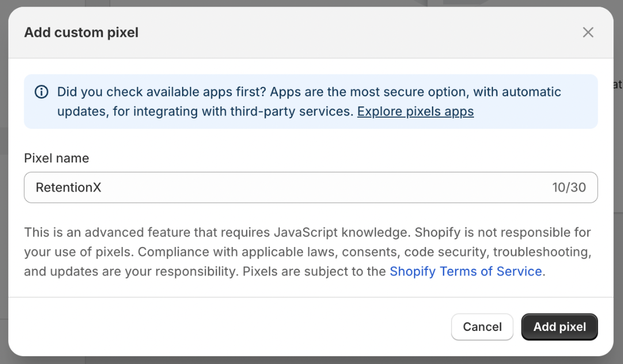This screenshot has width=623, height=364.
Task: Open the Shopify Terms of Service link
Action: (x=466, y=272)
